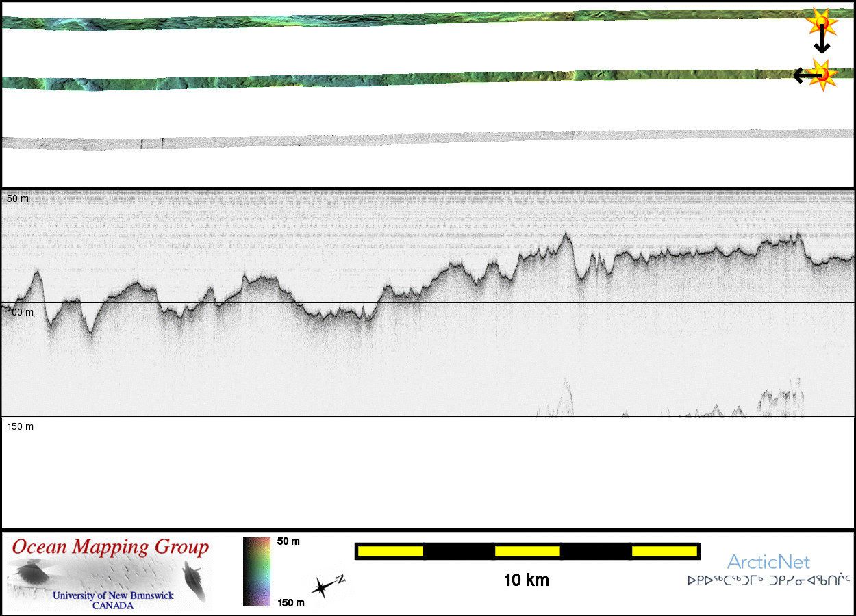Click the 50 m color legend label
856x616 pixels.
click(288, 541)
